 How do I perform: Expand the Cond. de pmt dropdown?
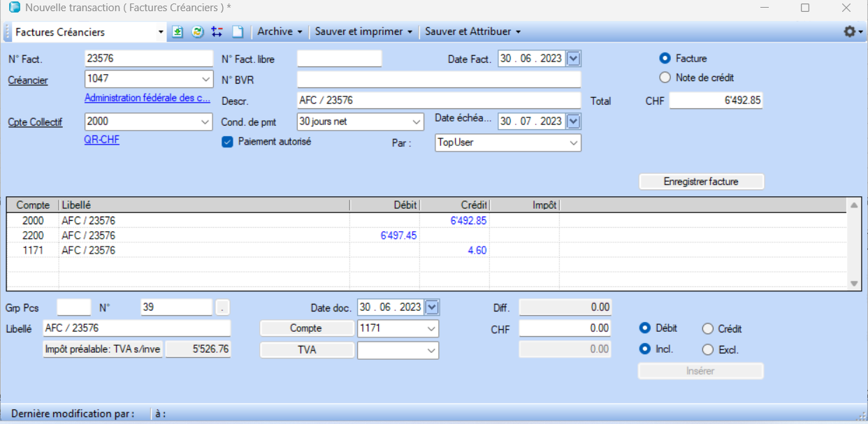(417, 122)
